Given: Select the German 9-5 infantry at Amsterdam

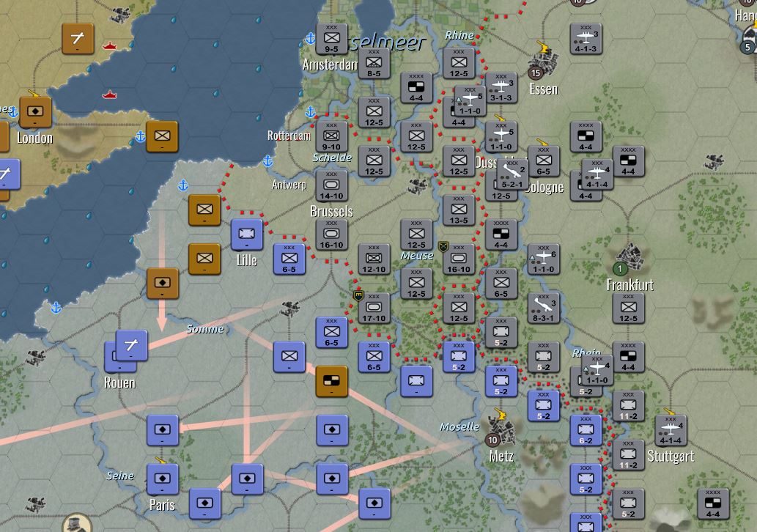Looking at the screenshot, I should 331,39.
